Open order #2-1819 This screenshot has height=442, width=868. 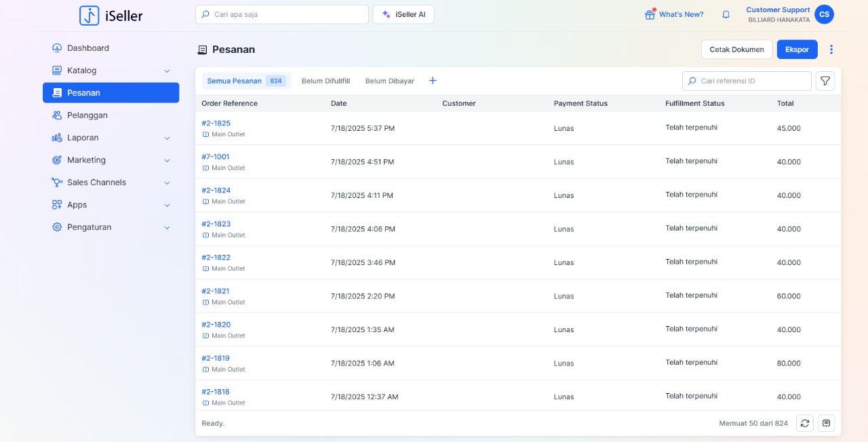(x=216, y=358)
